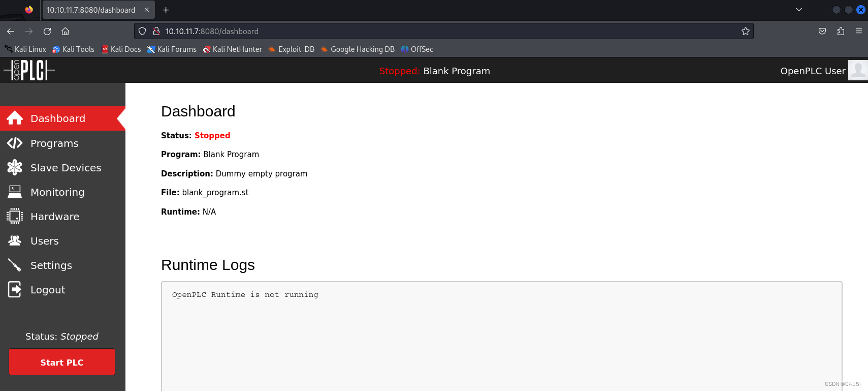Click the sidebar 'Status: Stopped' text
Viewport: 868px width, 391px height.
pos(62,336)
